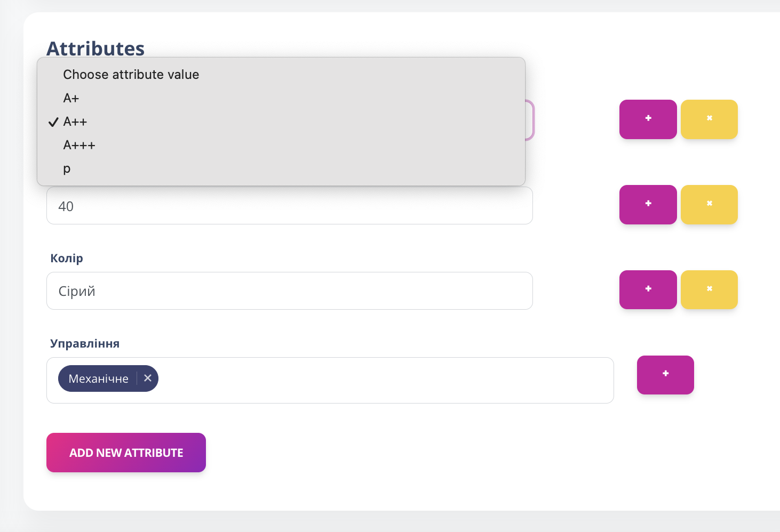This screenshot has width=780, height=532.
Task: Click the Колір field label
Action: [x=67, y=259]
